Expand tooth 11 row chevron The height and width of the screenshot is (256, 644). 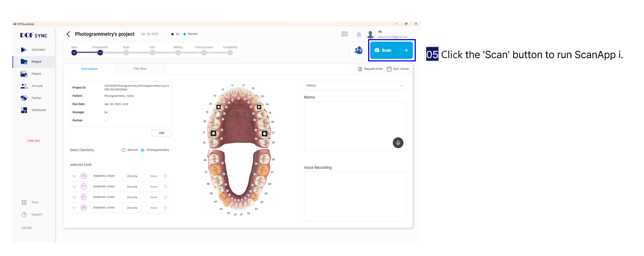[74, 187]
